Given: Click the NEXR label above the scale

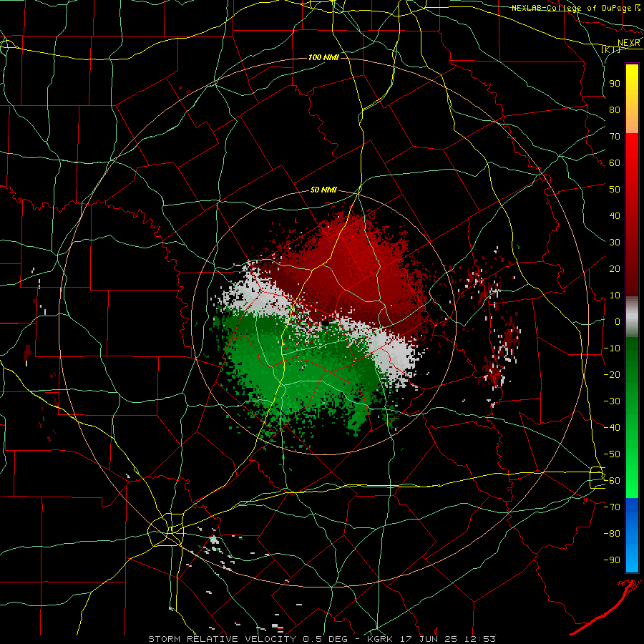Looking at the screenshot, I should [x=629, y=43].
